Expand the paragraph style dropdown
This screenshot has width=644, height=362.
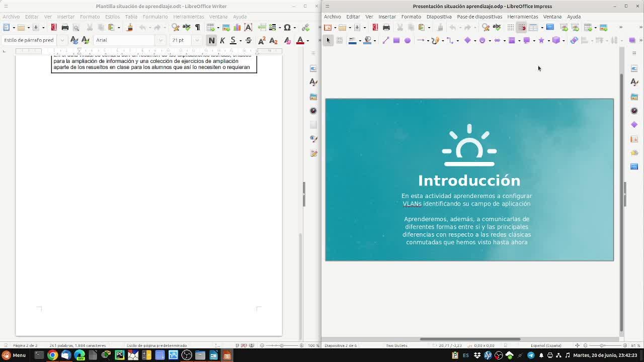coord(62,40)
